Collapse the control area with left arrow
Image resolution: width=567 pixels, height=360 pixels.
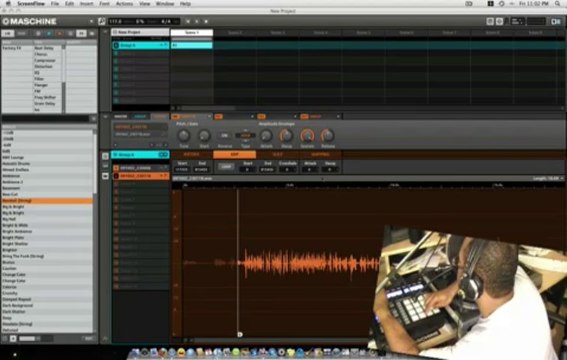tap(105, 116)
